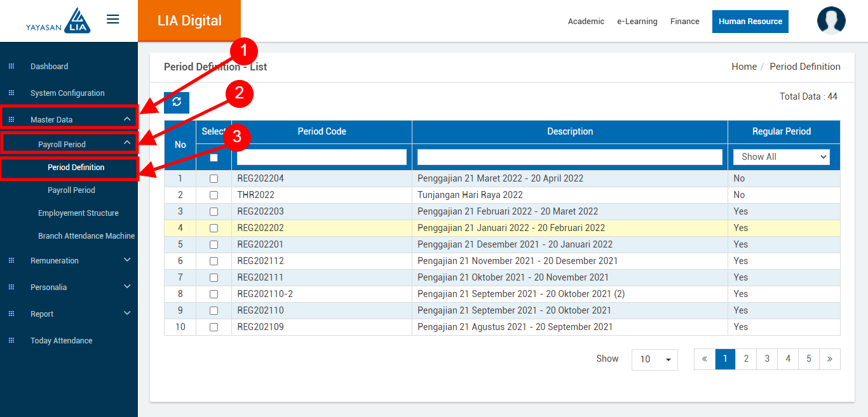The image size is (868, 417).
Task: Open the Show 10 rows-per-page dropdown
Action: point(654,359)
